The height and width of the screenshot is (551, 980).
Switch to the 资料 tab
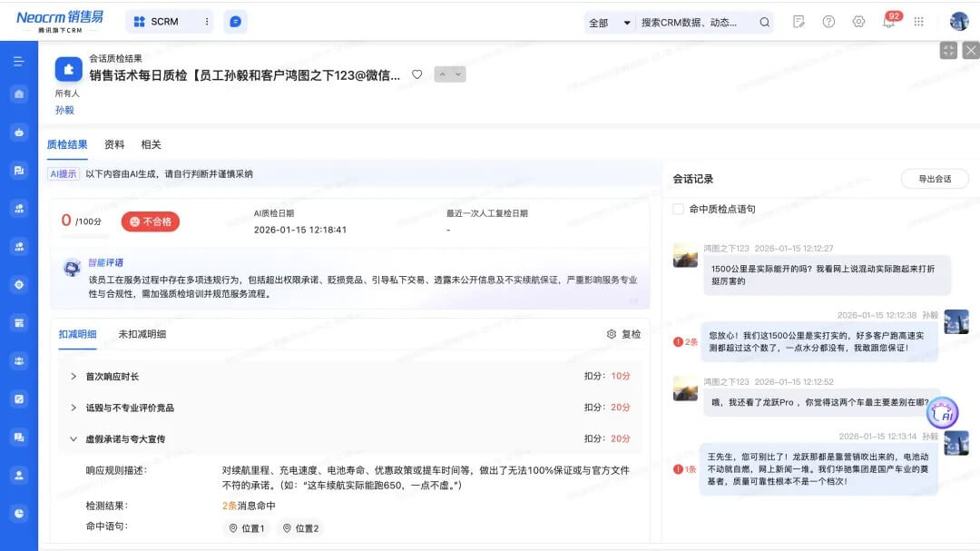(x=114, y=144)
